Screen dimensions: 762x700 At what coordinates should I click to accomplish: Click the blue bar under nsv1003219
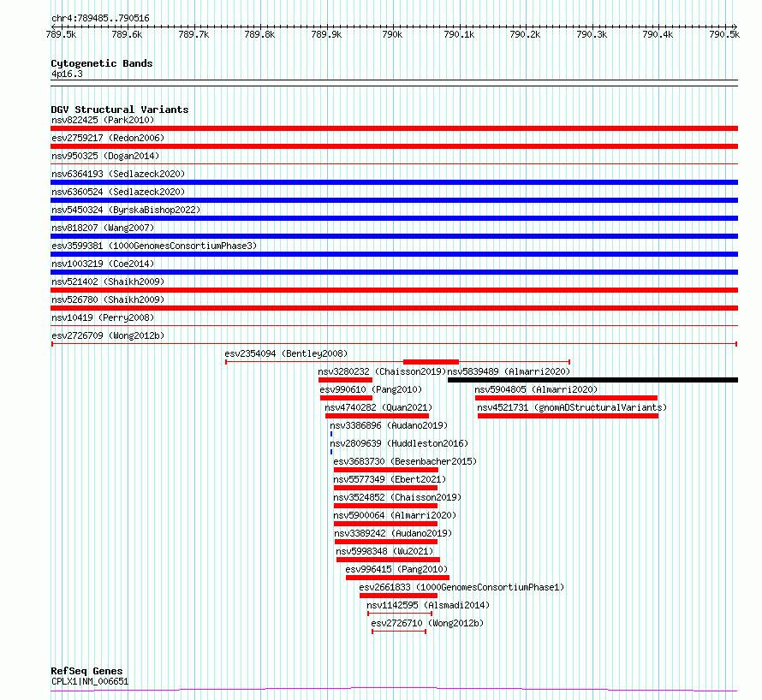[x=394, y=272]
